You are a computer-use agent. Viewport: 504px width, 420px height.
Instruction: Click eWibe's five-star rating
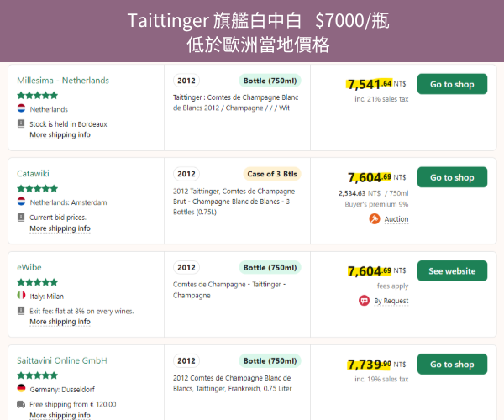click(38, 282)
